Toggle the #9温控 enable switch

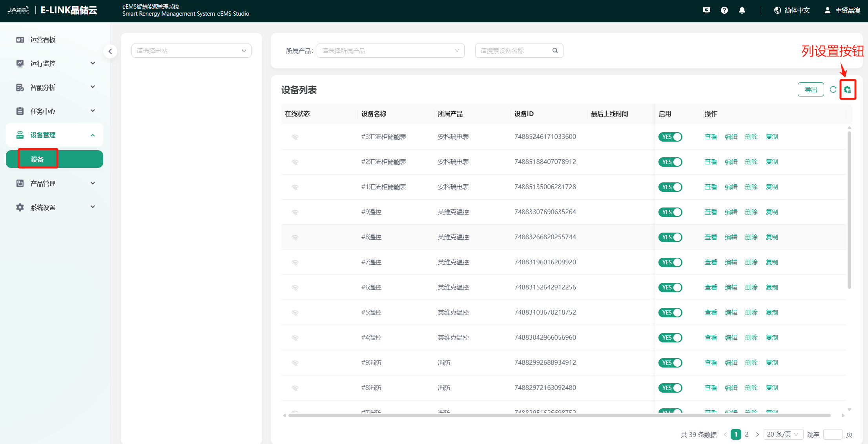670,212
